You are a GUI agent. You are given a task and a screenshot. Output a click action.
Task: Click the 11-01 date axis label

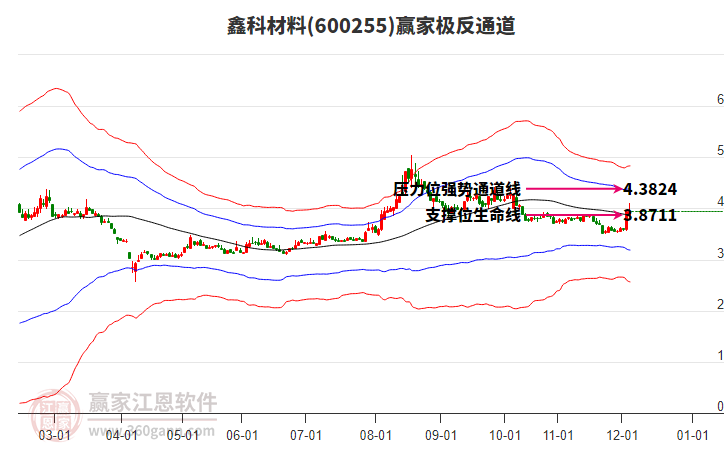point(558,435)
